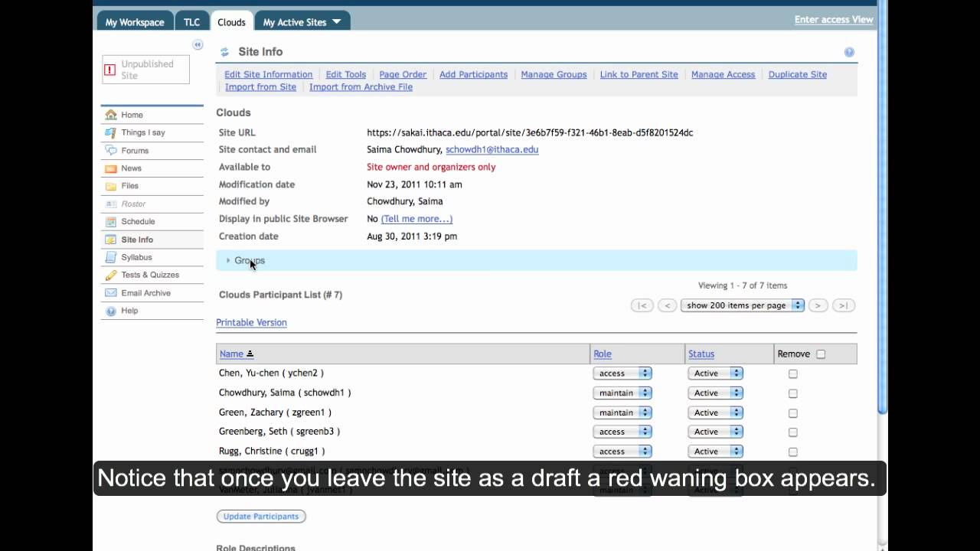This screenshot has width=980, height=551.
Task: Click the Things I say icon
Action: pyautogui.click(x=111, y=132)
